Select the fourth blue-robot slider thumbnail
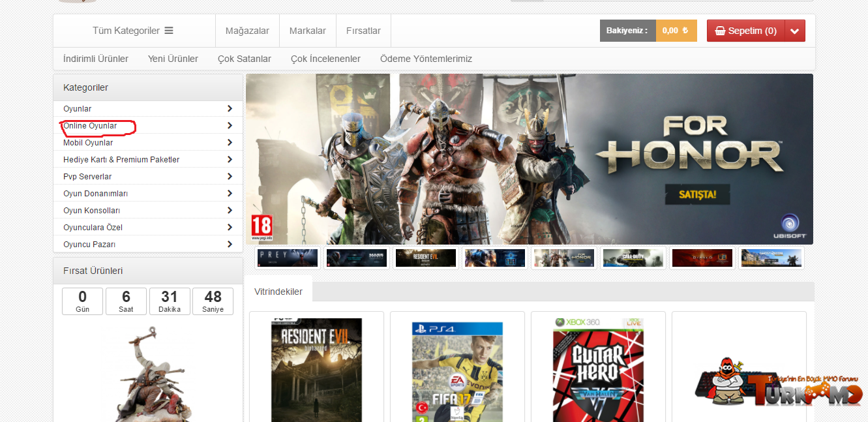The image size is (868, 422). (x=495, y=258)
